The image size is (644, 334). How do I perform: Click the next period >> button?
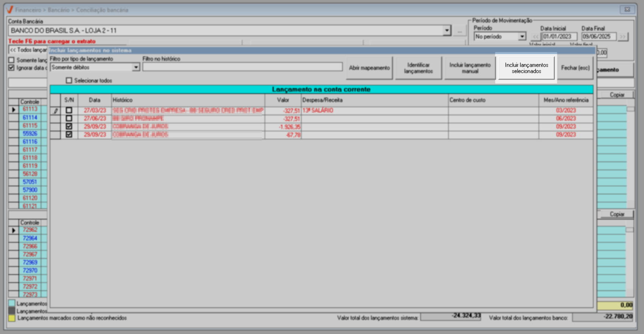[x=623, y=37]
